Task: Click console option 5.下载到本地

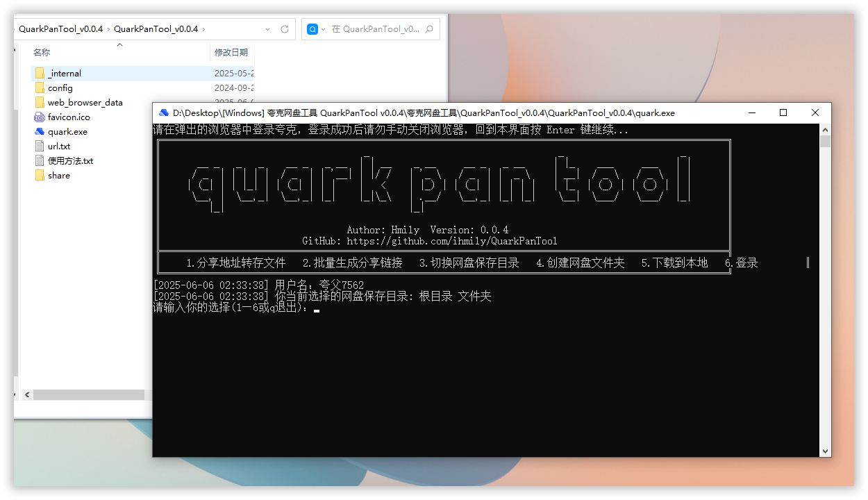Action: [675, 262]
